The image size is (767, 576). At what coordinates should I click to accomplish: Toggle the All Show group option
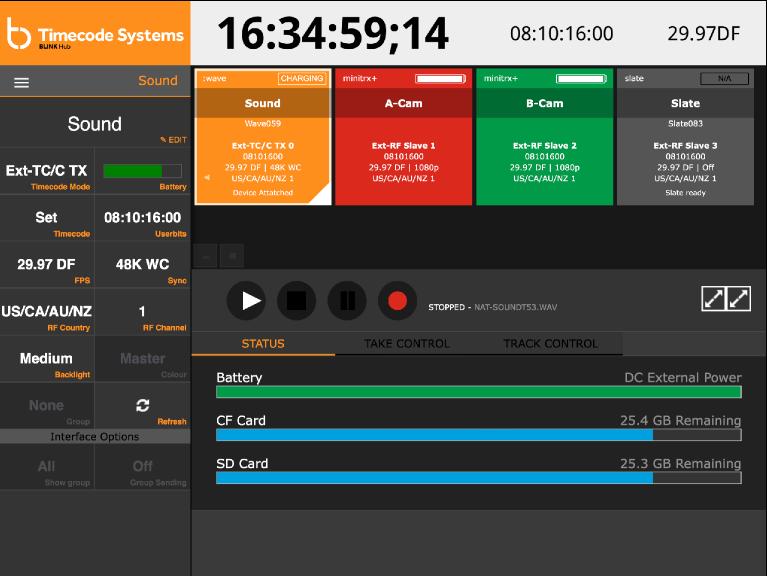point(47,467)
